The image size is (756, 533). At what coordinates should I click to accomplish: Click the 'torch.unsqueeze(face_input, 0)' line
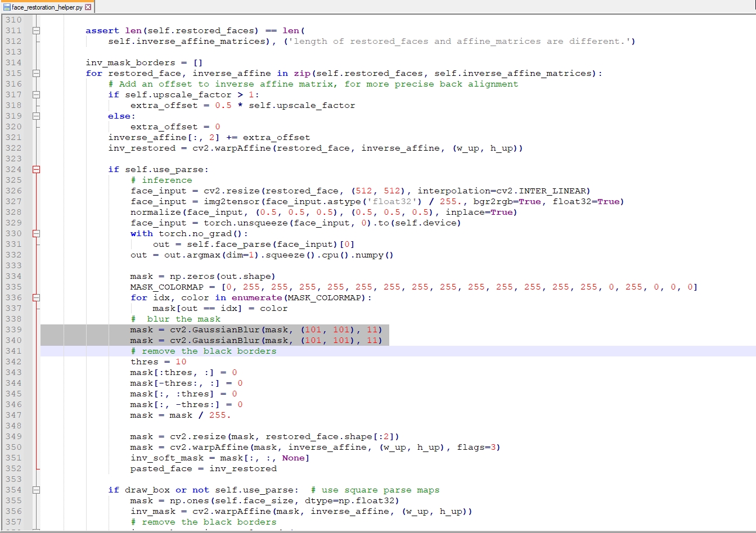(x=296, y=223)
